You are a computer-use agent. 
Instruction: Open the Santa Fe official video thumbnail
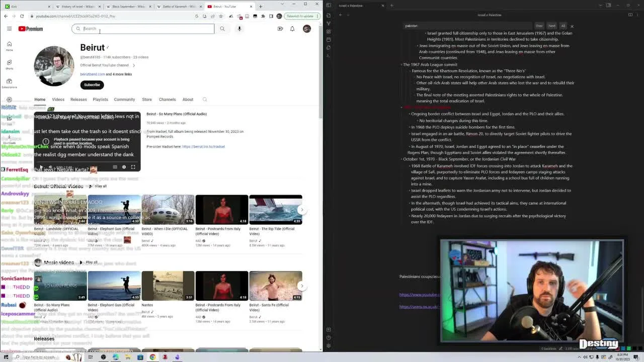pos(276,286)
